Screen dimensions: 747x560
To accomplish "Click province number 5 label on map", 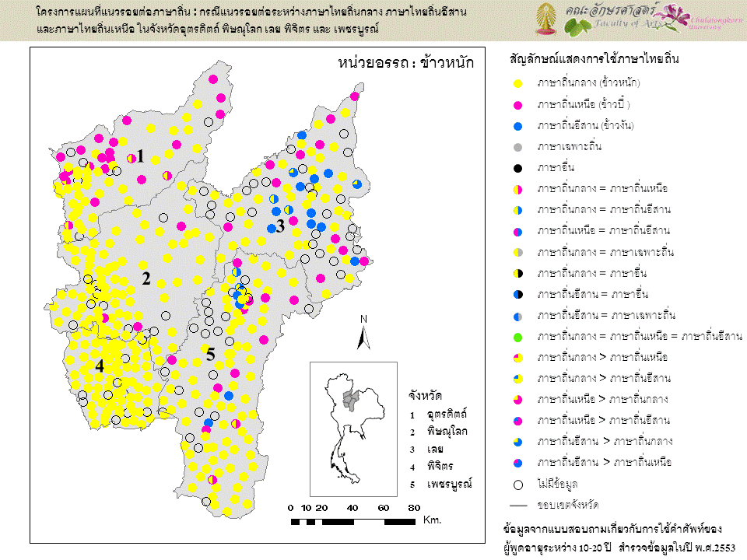I will pos(211,355).
